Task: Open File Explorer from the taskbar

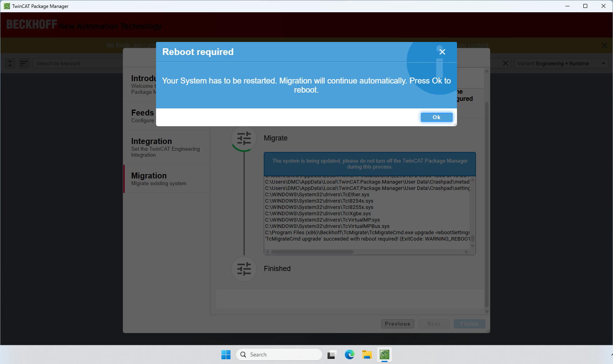Action: [x=367, y=355]
